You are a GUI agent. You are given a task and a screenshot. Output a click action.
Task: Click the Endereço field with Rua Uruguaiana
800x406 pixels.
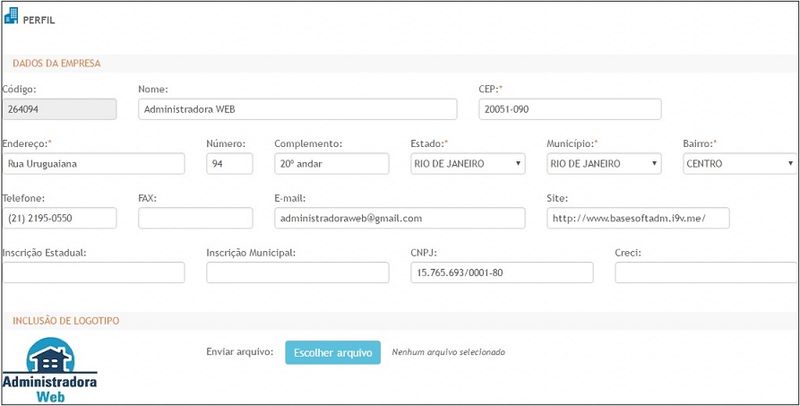pyautogui.click(x=93, y=163)
